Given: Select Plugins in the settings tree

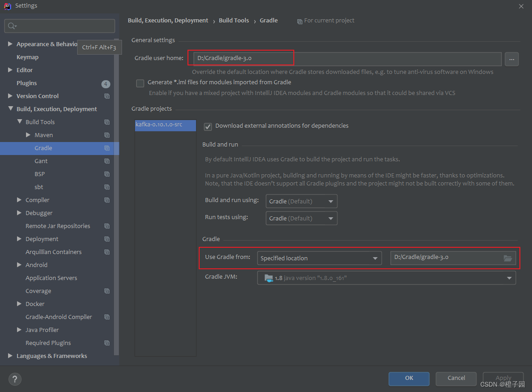Looking at the screenshot, I should click(26, 83).
